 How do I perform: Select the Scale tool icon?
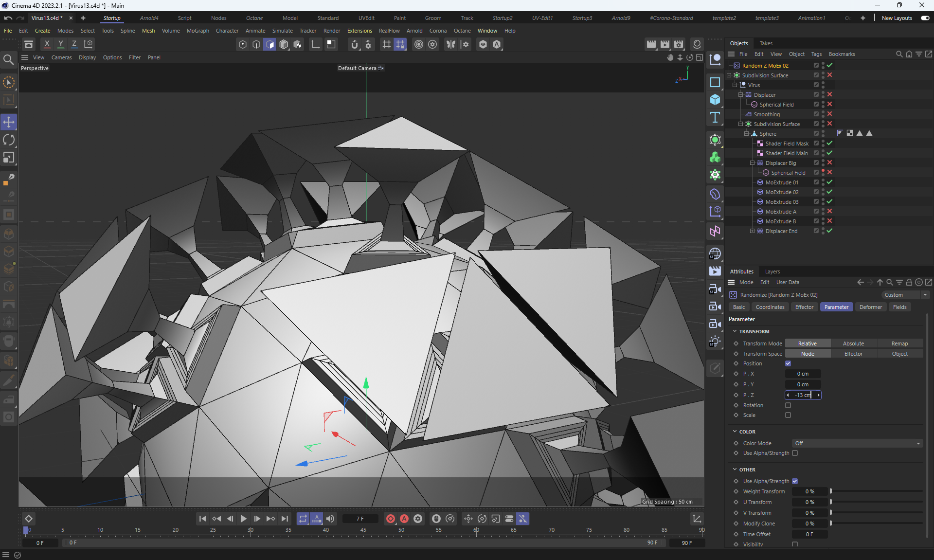click(9, 158)
